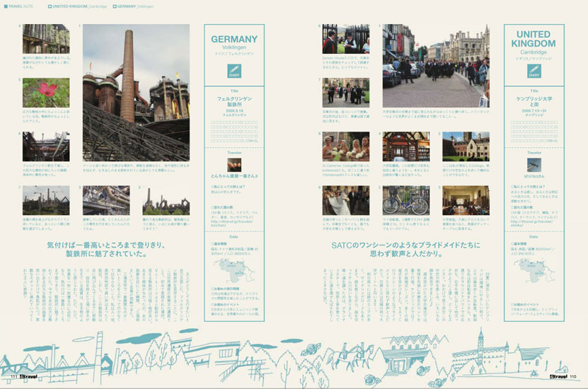Select the UNITED KINGDOM_Cambridge square marker
Viewport: 588px width, 389px height.
click(50, 6)
